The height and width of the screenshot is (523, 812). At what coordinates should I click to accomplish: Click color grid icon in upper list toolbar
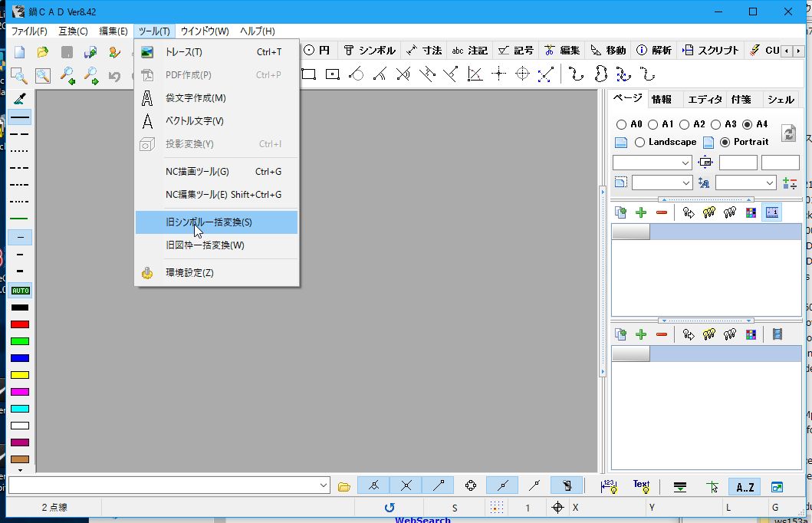point(751,212)
